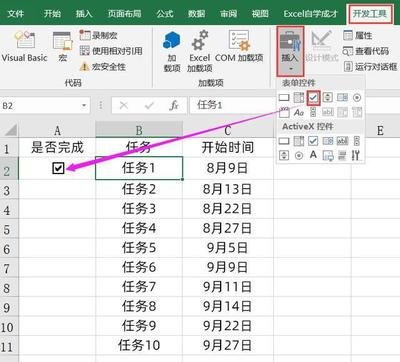Select column C header
This screenshot has width=400, height=362.
[x=228, y=130]
